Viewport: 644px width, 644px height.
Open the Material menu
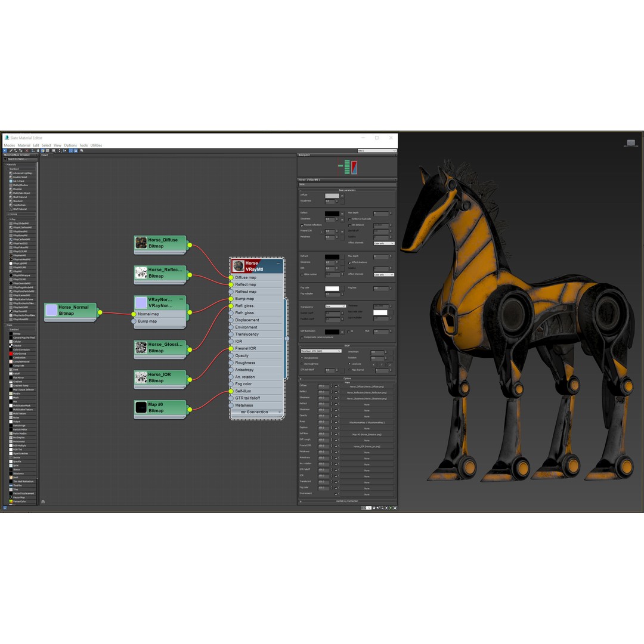(x=24, y=145)
